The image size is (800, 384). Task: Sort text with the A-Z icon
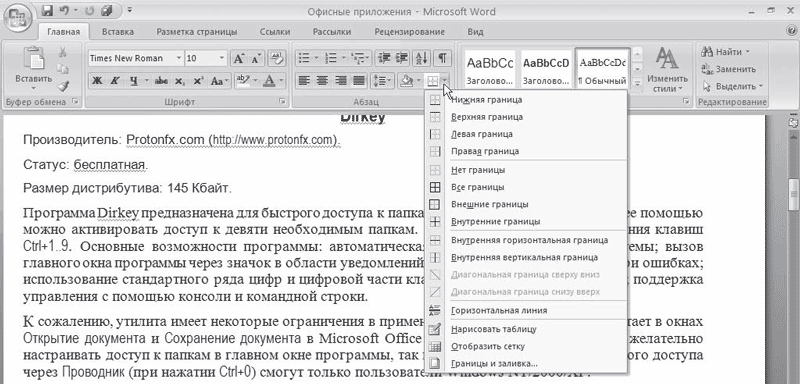coord(421,58)
